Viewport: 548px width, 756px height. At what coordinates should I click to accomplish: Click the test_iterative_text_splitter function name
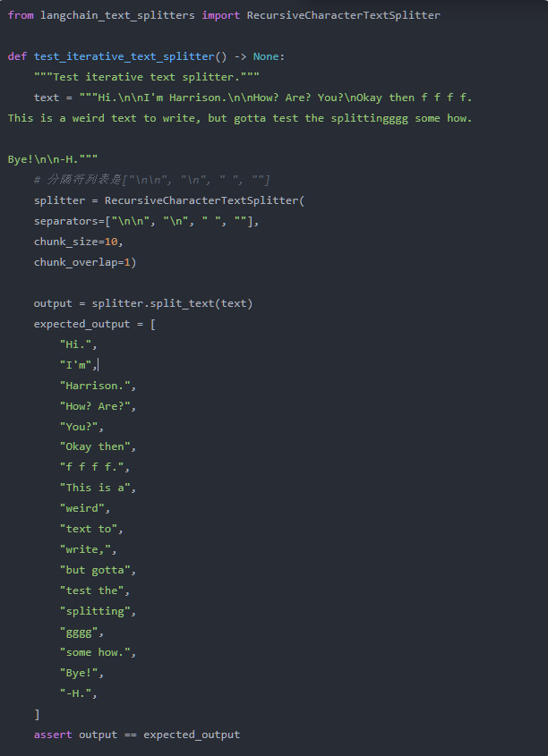pos(124,56)
